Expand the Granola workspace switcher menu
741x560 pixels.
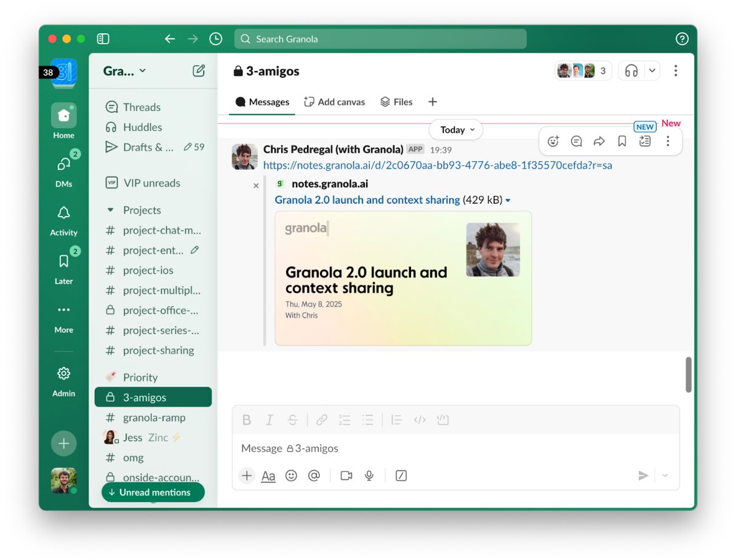tap(126, 71)
